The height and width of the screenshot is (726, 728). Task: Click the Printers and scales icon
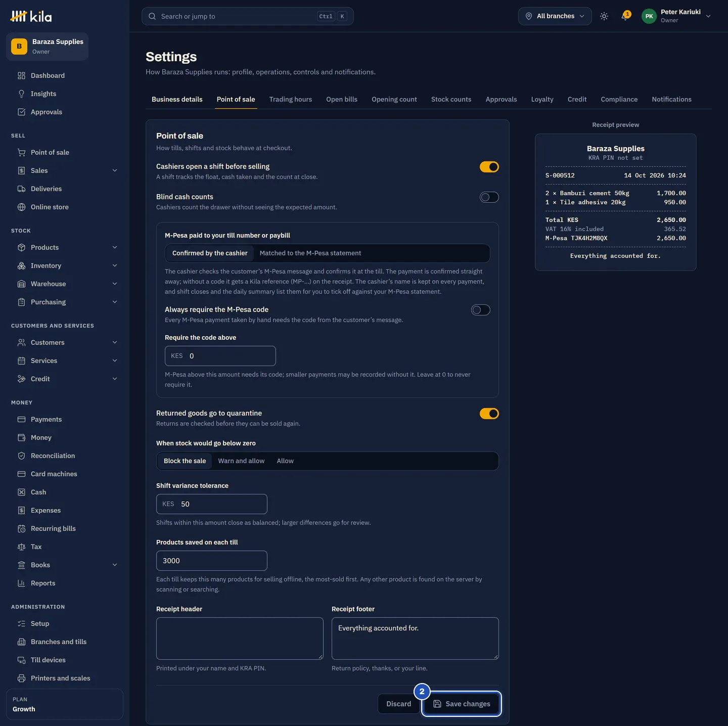tap(21, 678)
